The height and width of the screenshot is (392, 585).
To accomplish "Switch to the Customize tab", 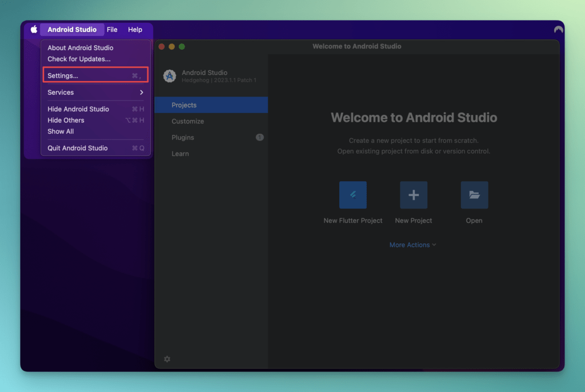I will (x=211, y=121).
